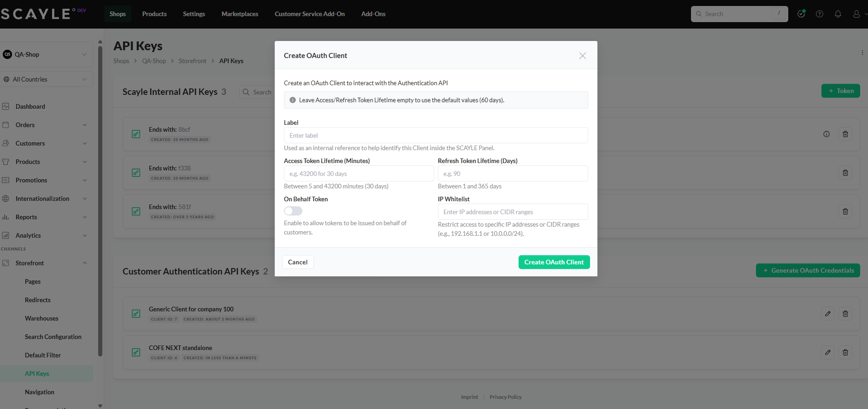Edit the Generic Client for company 100

point(828,314)
